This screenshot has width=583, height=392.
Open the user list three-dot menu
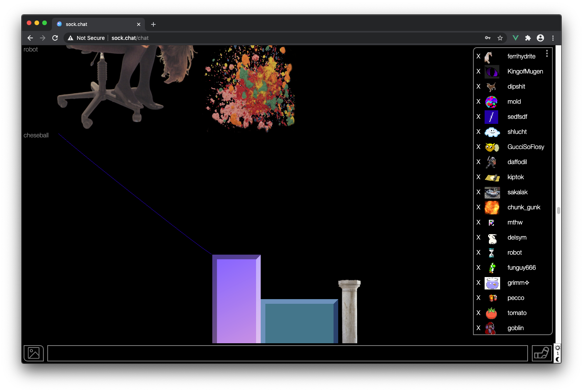pos(547,53)
